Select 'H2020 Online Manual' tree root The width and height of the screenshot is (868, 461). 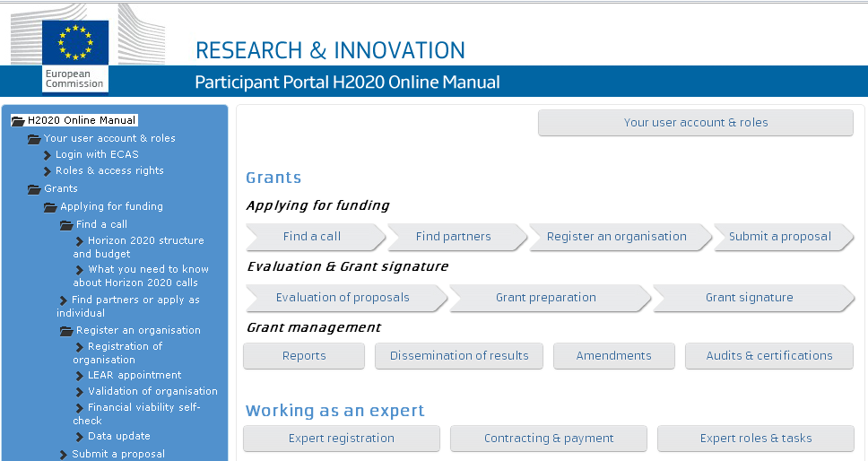[x=82, y=120]
